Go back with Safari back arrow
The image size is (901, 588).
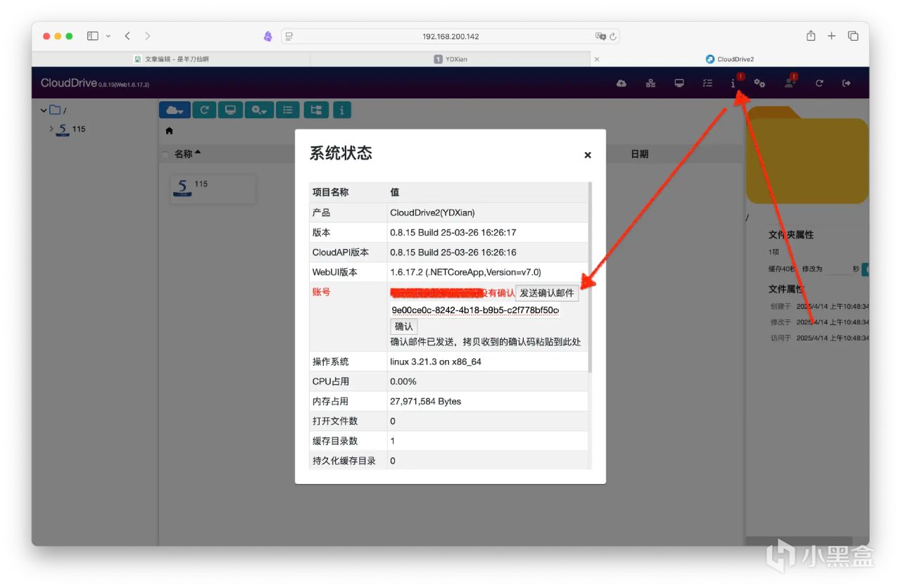point(127,36)
